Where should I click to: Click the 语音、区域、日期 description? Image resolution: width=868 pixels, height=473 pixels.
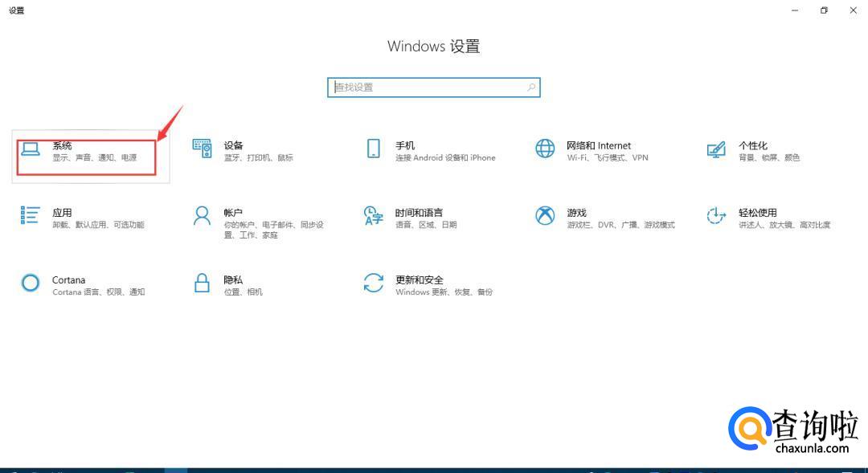(x=426, y=225)
